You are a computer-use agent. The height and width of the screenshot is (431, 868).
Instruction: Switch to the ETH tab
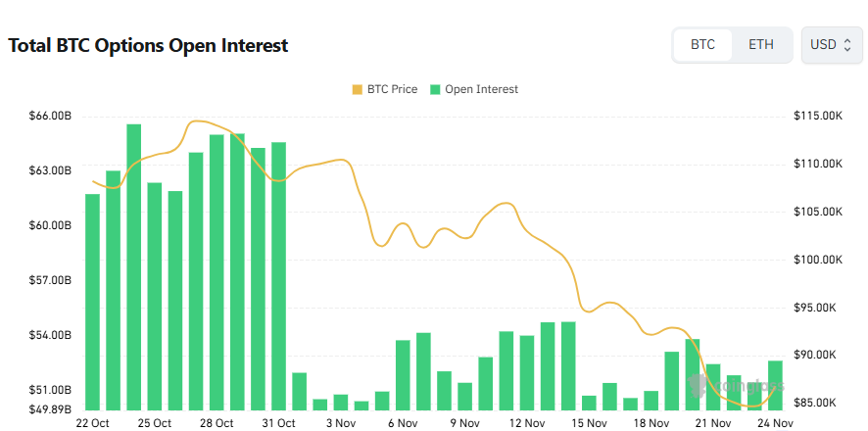click(x=761, y=45)
